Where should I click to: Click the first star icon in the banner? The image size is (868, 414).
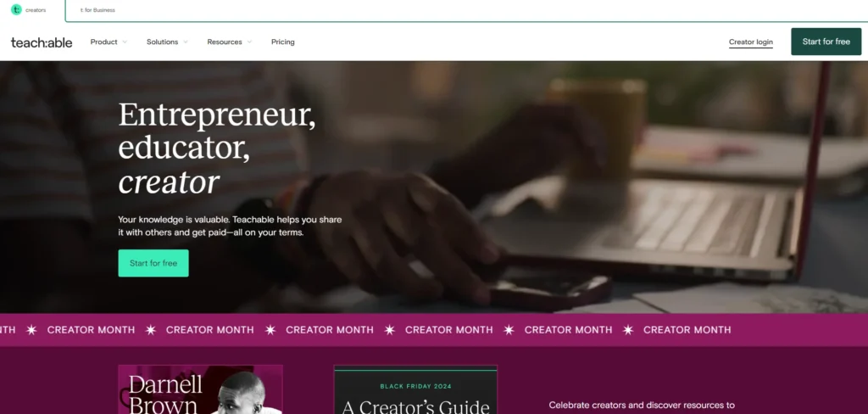click(31, 330)
